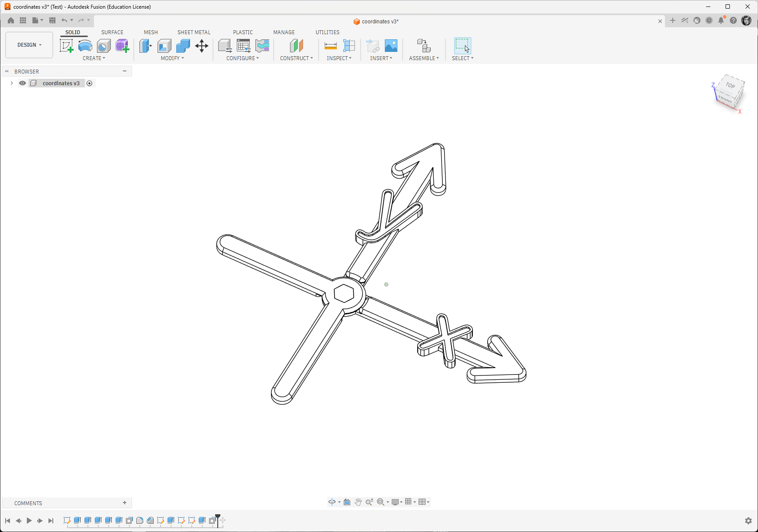Viewport: 758px width, 532px height.
Task: Toggle visibility eye of coordinates v3
Action: [23, 83]
